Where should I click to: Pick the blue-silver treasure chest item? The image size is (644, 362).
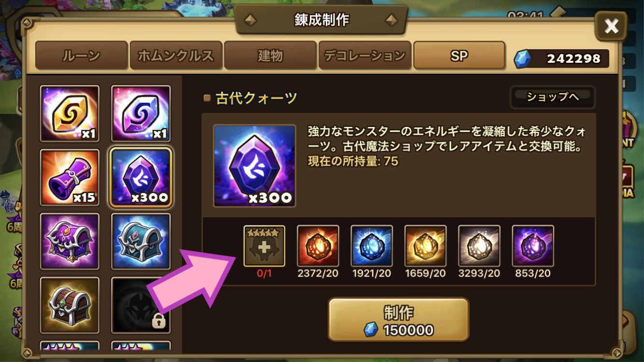pos(141,241)
